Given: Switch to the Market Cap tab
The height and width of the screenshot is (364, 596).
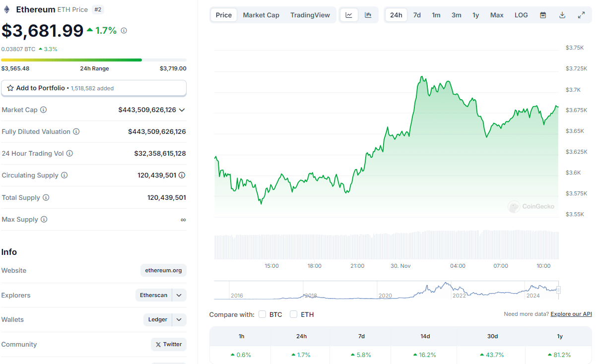Looking at the screenshot, I should 261,15.
